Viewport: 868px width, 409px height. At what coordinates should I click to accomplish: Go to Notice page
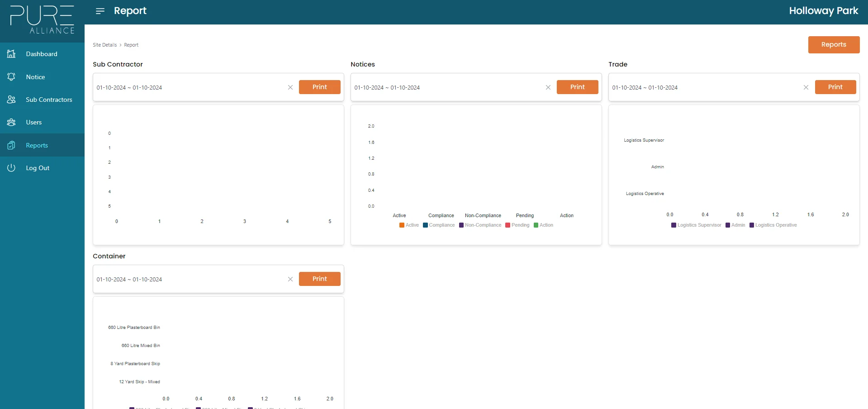pos(42,77)
